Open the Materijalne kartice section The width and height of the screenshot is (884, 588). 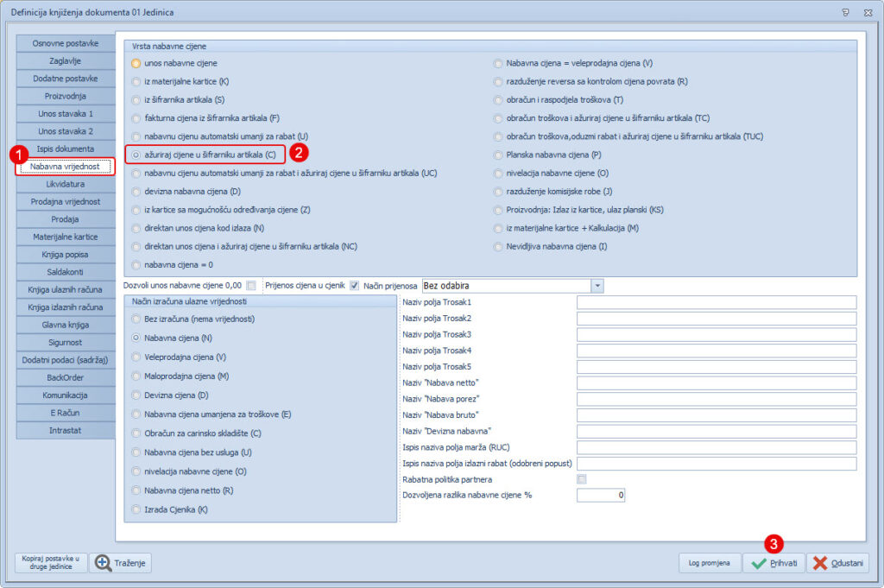65,237
